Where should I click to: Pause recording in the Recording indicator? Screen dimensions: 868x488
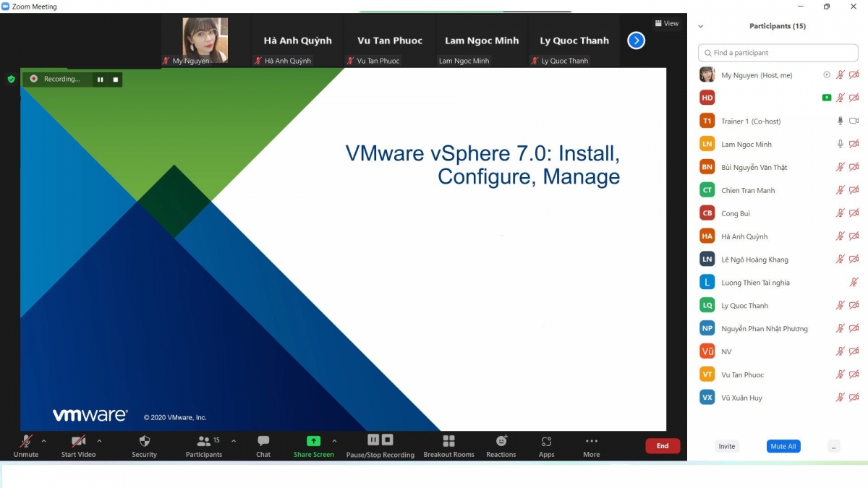coord(100,80)
